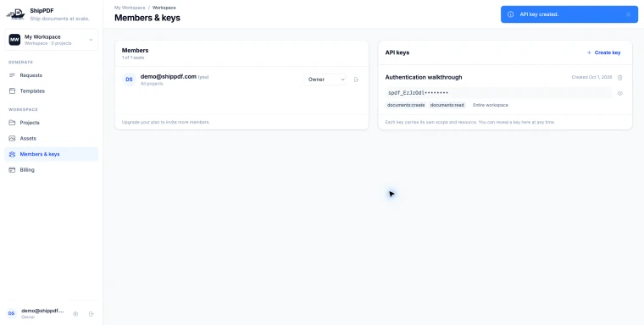Go to Templates page
Viewport: 644px width, 325px height.
52,91
